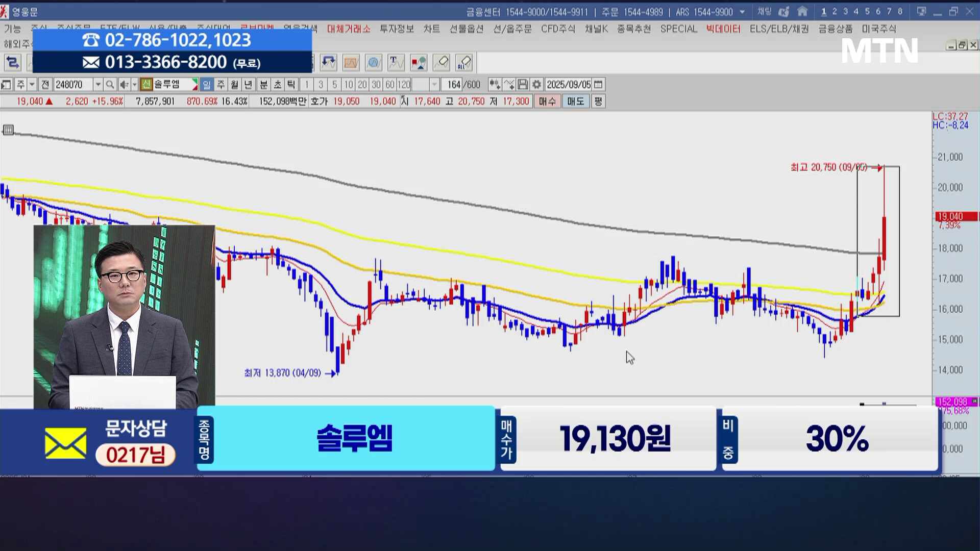Click the swap arrows icon in toolbar

click(x=12, y=63)
